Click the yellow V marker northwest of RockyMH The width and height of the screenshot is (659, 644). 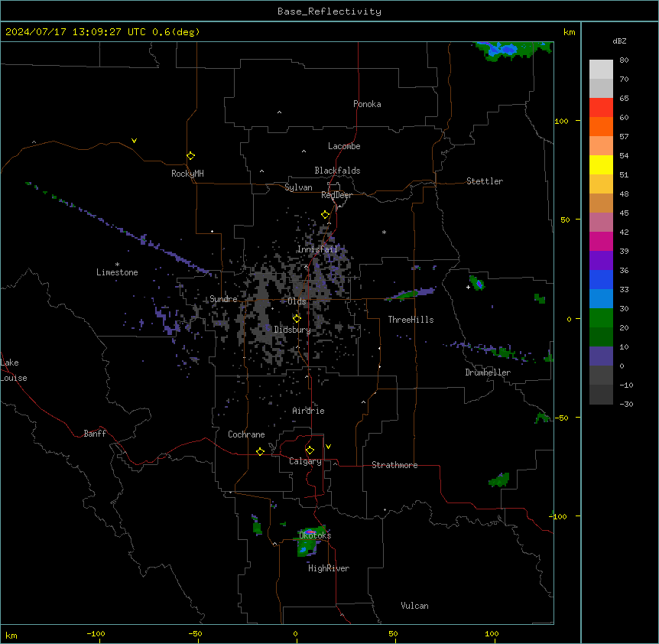(x=134, y=141)
